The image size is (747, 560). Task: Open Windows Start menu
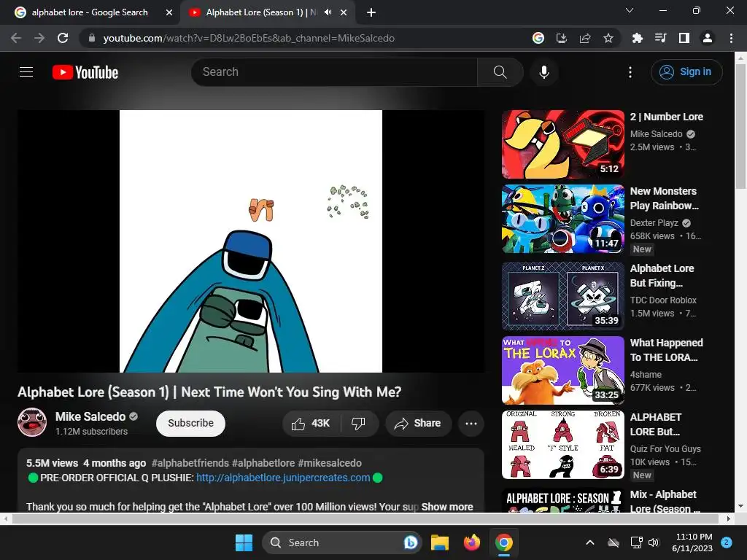[244, 542]
